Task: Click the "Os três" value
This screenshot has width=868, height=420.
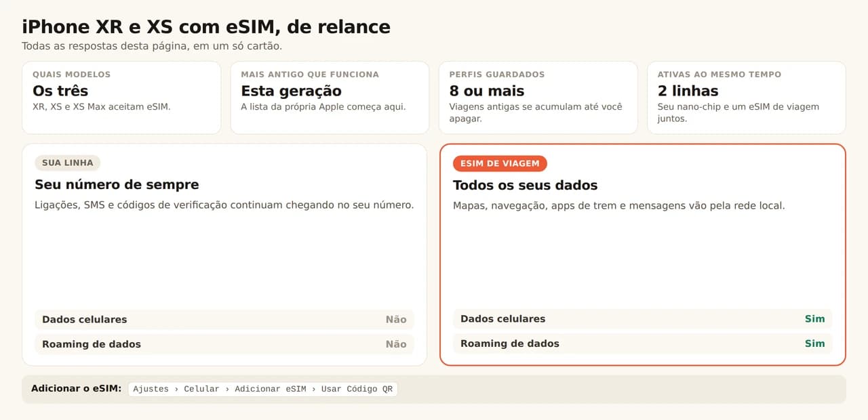Action: point(60,91)
